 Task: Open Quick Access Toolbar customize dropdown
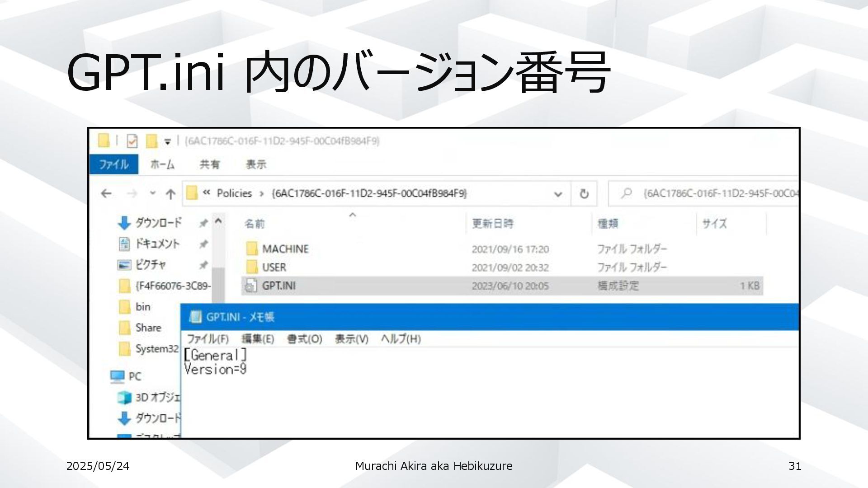coord(167,142)
